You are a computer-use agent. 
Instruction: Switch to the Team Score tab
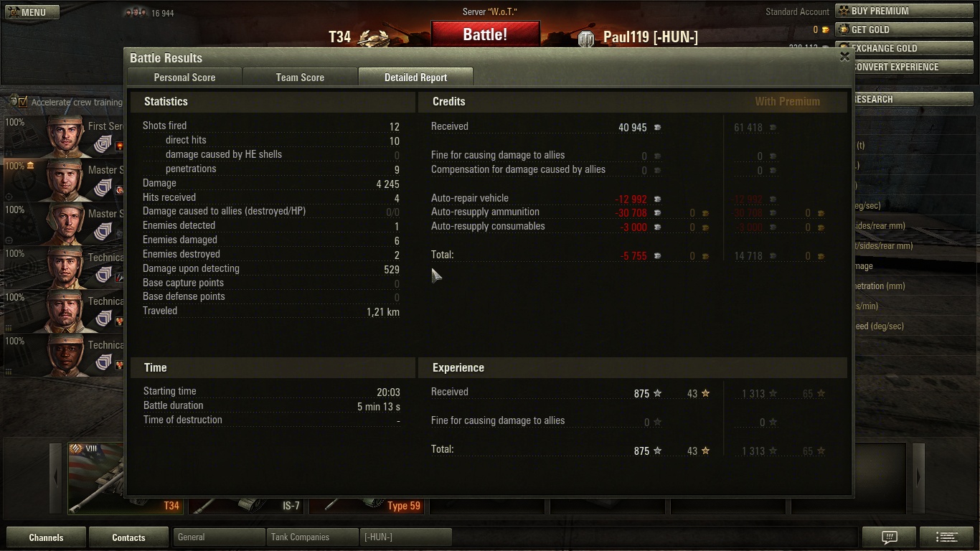(300, 77)
